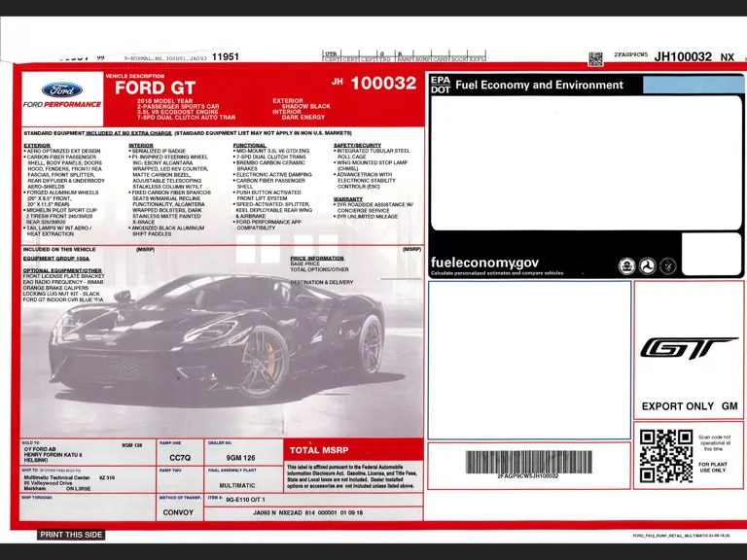Viewport: 747px width, 560px height.
Task: Click the third circular agency seal
Action: 668,265
